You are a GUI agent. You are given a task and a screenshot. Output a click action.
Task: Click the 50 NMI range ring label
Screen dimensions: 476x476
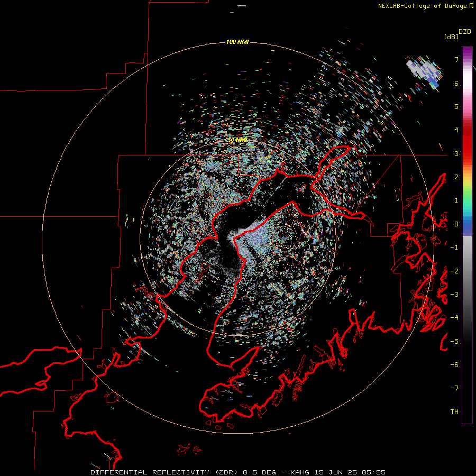coord(237,140)
